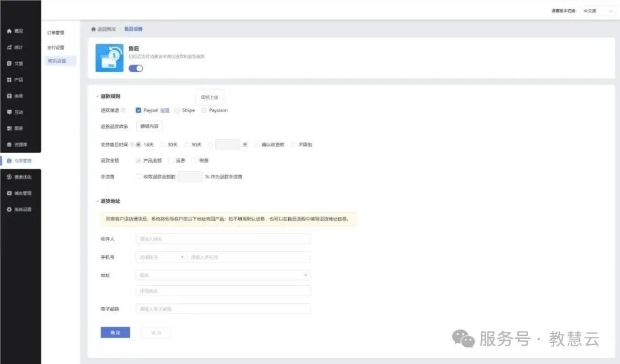This screenshot has width=620, height=364.
Task: Open 统计 via its chart icon
Action: (9, 47)
